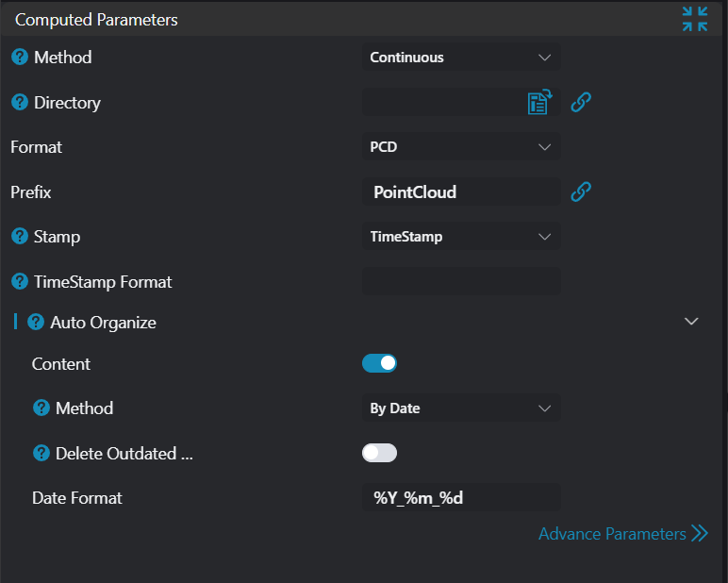Click link icon next to Prefix field

tap(581, 192)
